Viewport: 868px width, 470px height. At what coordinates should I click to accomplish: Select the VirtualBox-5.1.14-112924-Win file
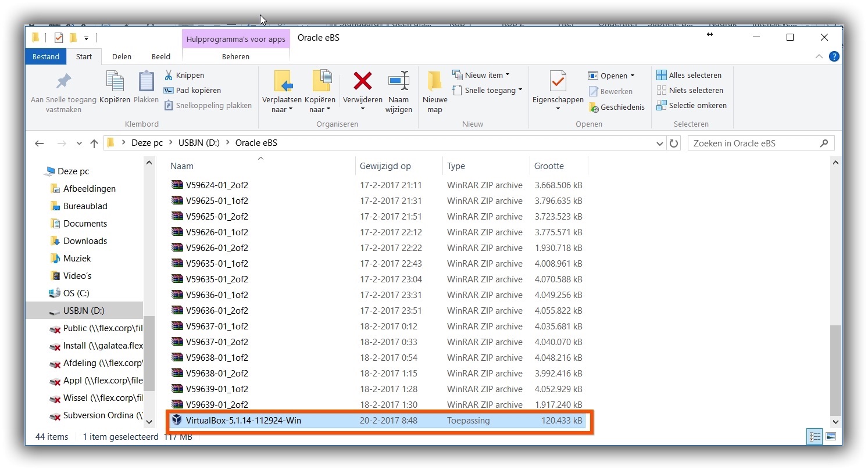click(x=378, y=421)
